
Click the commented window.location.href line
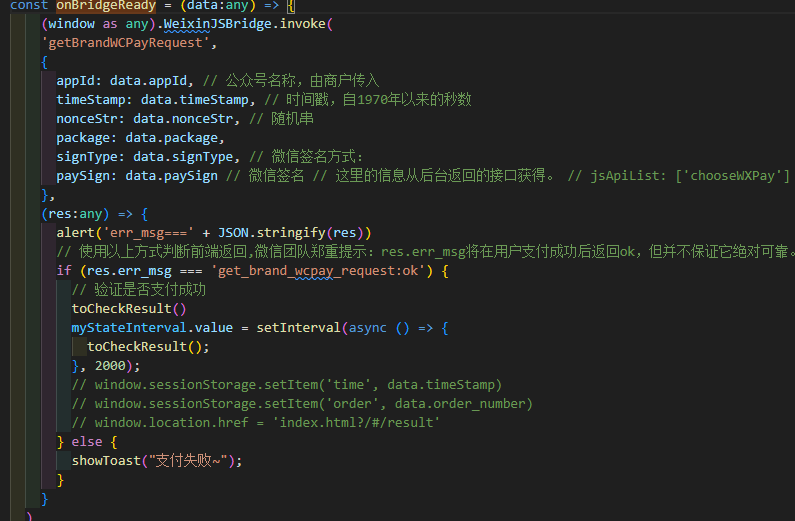pyautogui.click(x=256, y=423)
